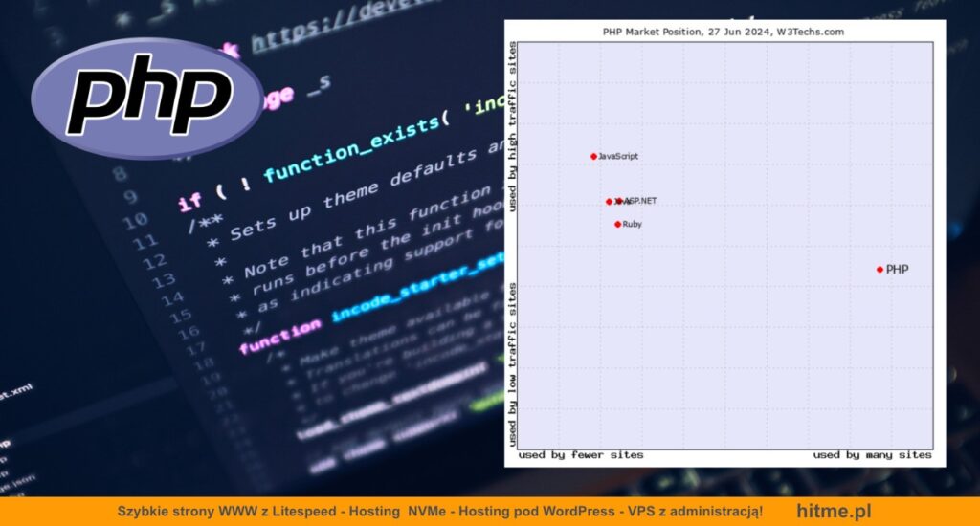Image resolution: width=980 pixels, height=526 pixels.
Task: Click the W3Techs.com chart title
Action: [723, 32]
